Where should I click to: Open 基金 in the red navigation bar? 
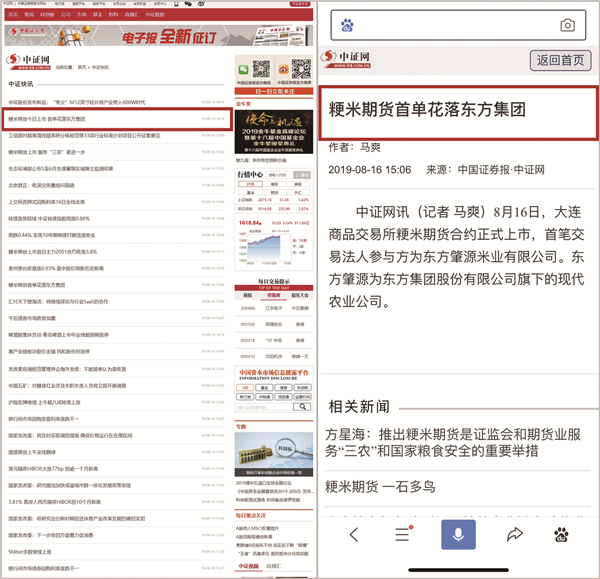pos(98,15)
